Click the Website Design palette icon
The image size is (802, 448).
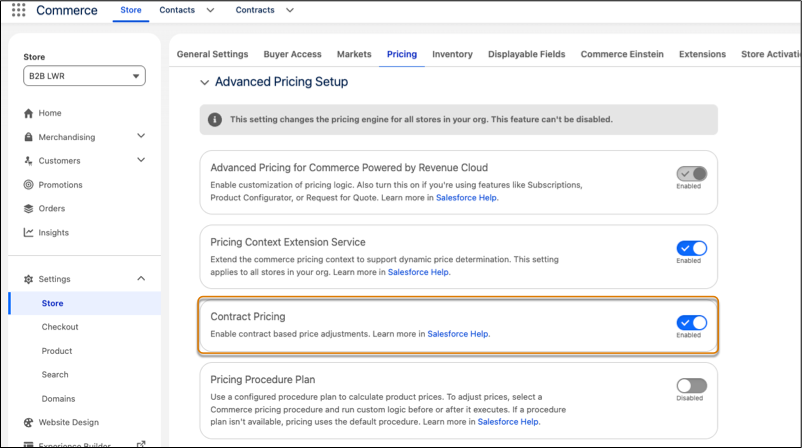29,422
